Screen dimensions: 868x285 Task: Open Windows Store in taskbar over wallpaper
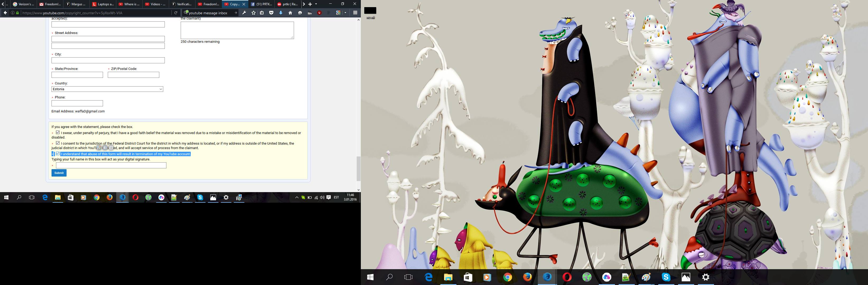click(468, 277)
